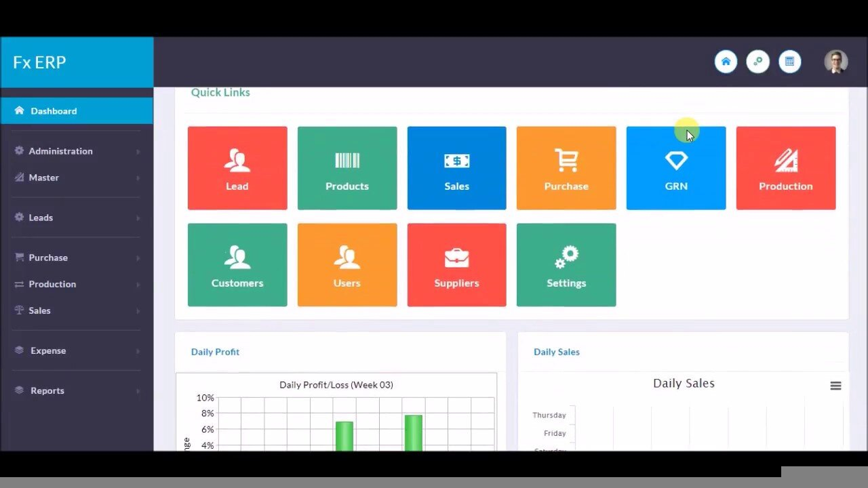Expand the Administration sidebar section
Viewport: 868px width, 488px height.
(61, 150)
